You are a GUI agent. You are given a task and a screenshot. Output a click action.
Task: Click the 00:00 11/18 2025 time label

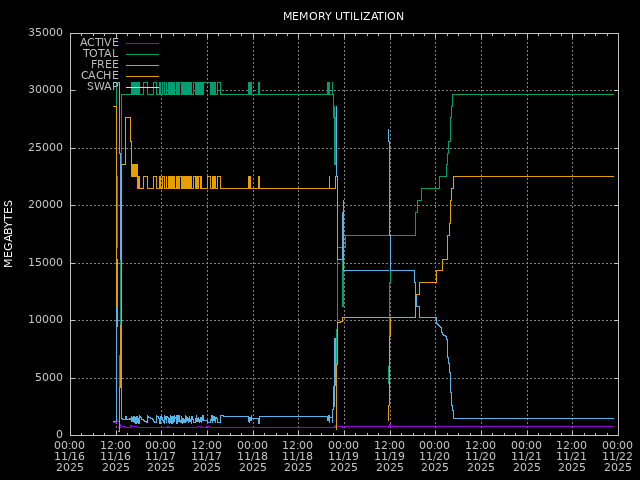pos(252,455)
